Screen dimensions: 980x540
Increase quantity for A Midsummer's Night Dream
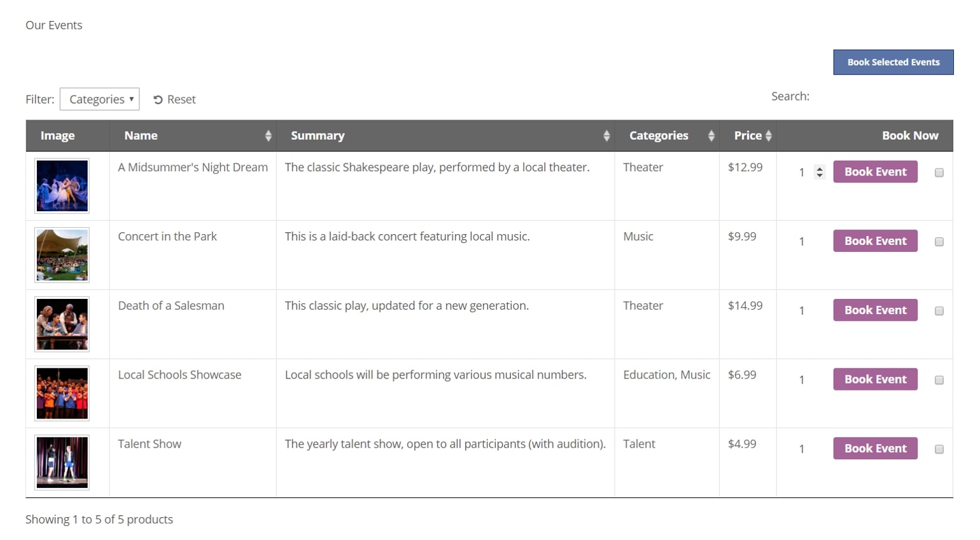820,169
